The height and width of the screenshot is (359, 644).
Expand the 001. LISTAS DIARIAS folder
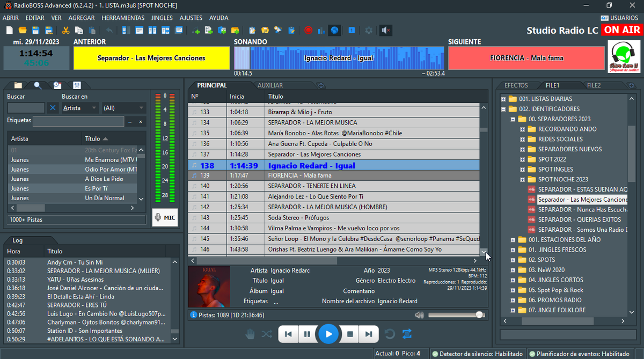tap(503, 99)
